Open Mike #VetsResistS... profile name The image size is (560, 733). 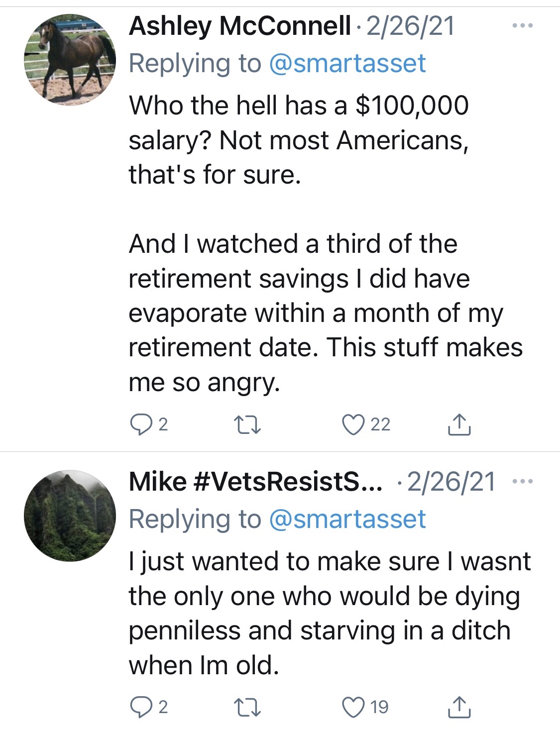256,482
